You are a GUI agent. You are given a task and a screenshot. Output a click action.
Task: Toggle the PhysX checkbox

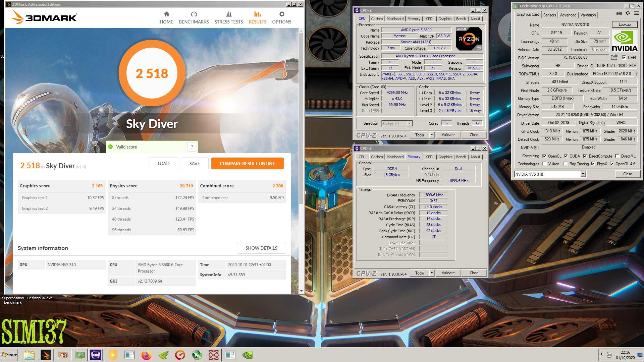coord(593,164)
